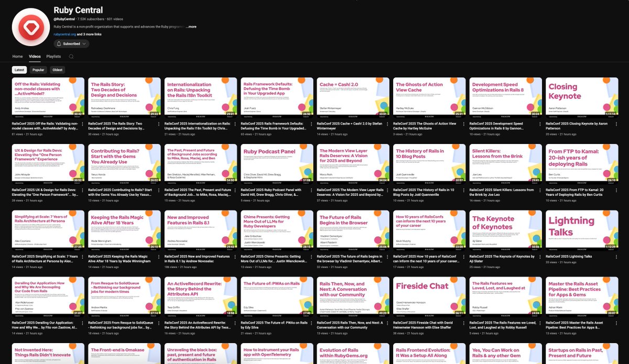Open 'The Modern View Layer Rails Deserves' thumbnail
629x364 pixels.
point(353,164)
